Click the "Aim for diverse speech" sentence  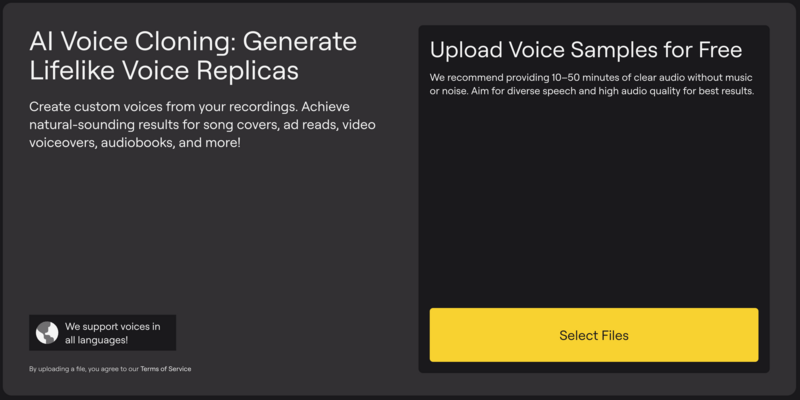620,92
